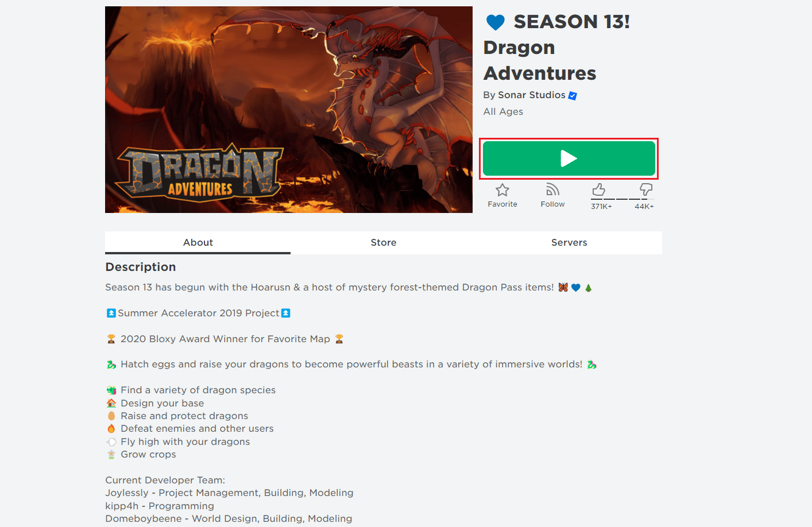Toggle dislike with the thumbs down
812x527 pixels.
pyautogui.click(x=645, y=189)
